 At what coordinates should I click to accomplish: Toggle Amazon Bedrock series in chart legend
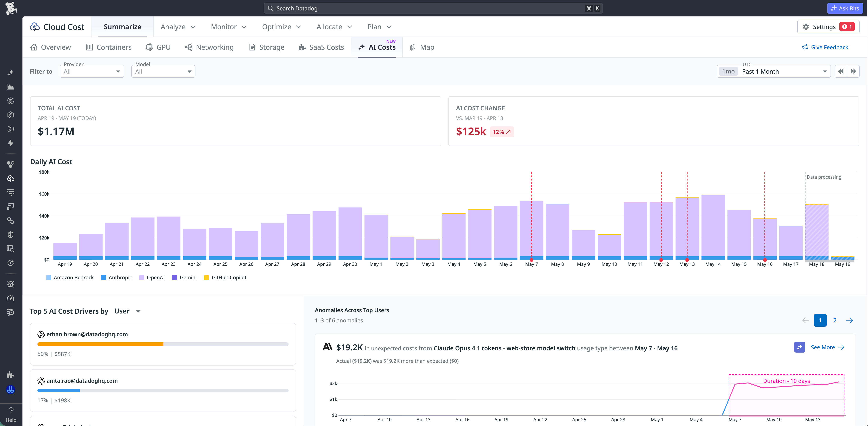(x=70, y=277)
